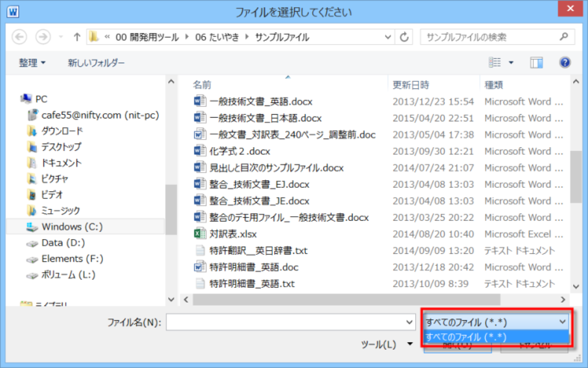588x368 pixels.
Task: Sort by 更新日時 column header
Action: (x=411, y=85)
